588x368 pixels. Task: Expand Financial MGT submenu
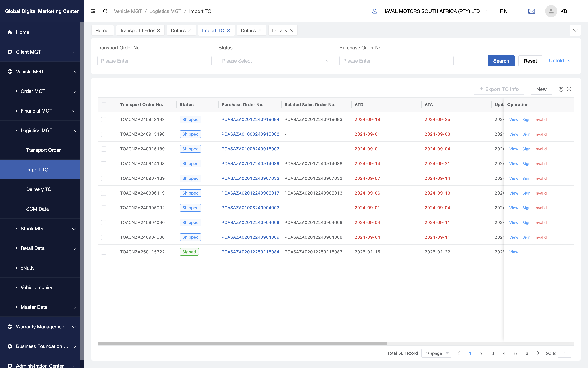point(40,111)
